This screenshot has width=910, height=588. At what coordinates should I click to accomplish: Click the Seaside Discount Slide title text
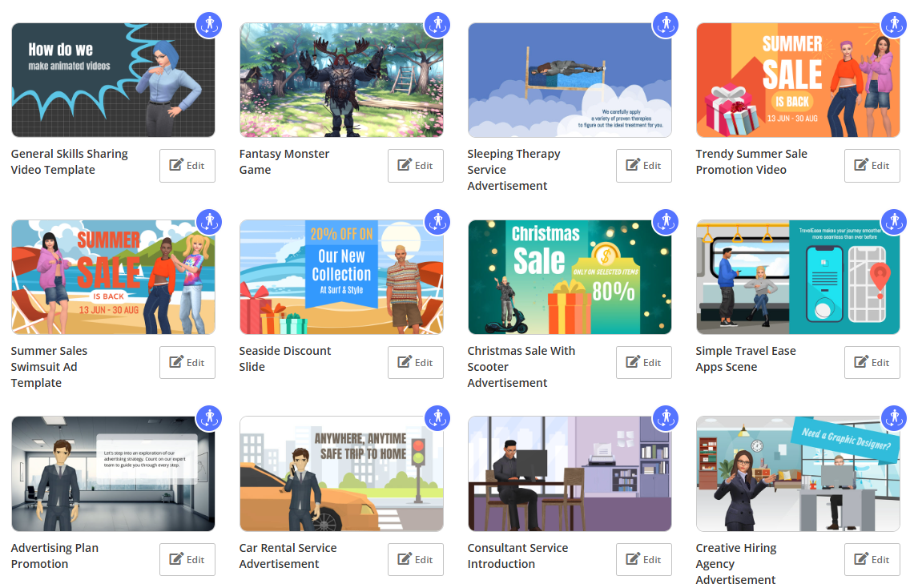click(x=284, y=359)
